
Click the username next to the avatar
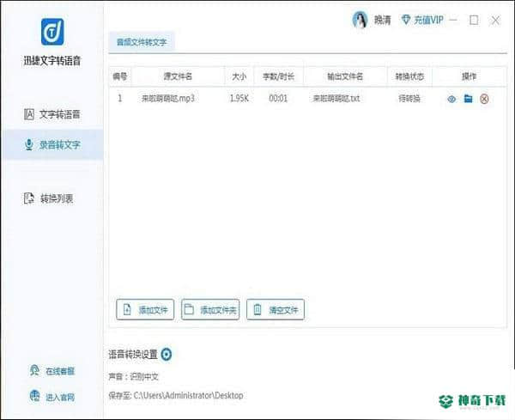point(382,21)
